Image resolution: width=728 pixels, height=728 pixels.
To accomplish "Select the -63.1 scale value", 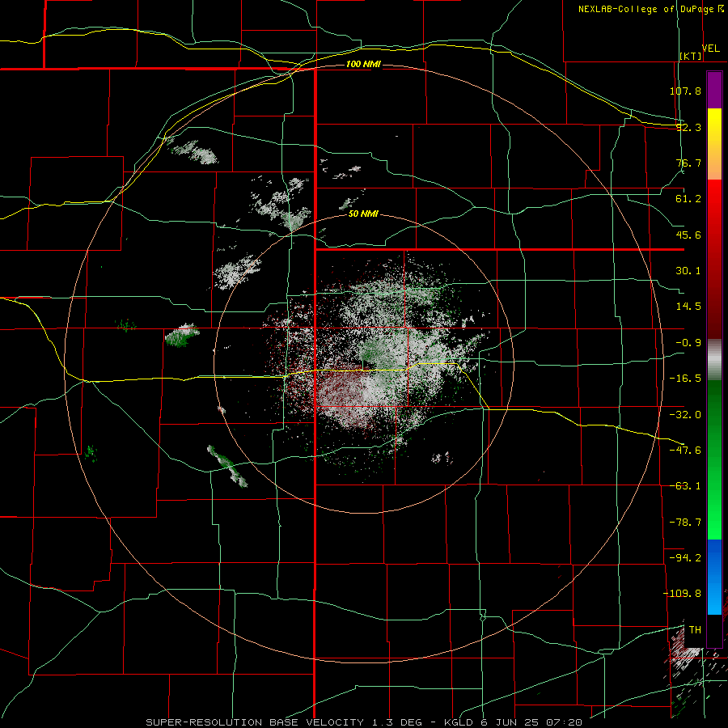I will [685, 486].
